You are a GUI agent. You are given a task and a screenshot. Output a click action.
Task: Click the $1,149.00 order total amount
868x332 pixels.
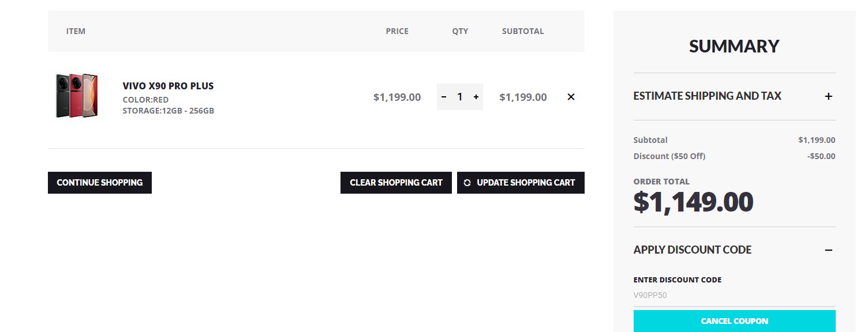pyautogui.click(x=693, y=202)
